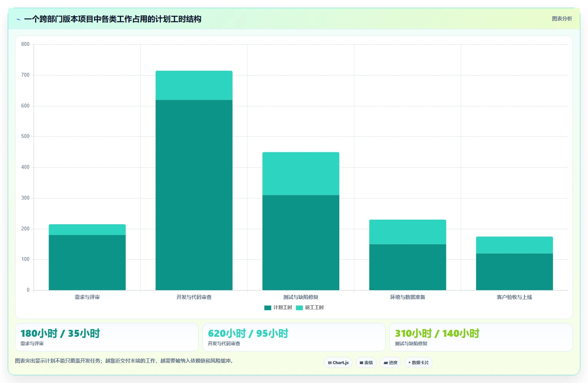Click the light 返工工时 segment of 开发与代码审查

tap(194, 86)
